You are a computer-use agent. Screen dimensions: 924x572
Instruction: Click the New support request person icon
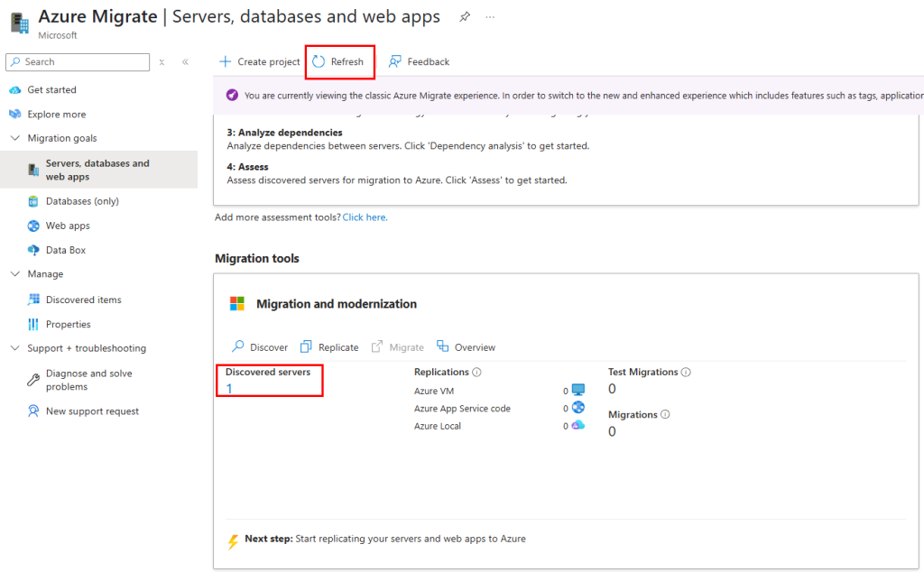pos(33,411)
